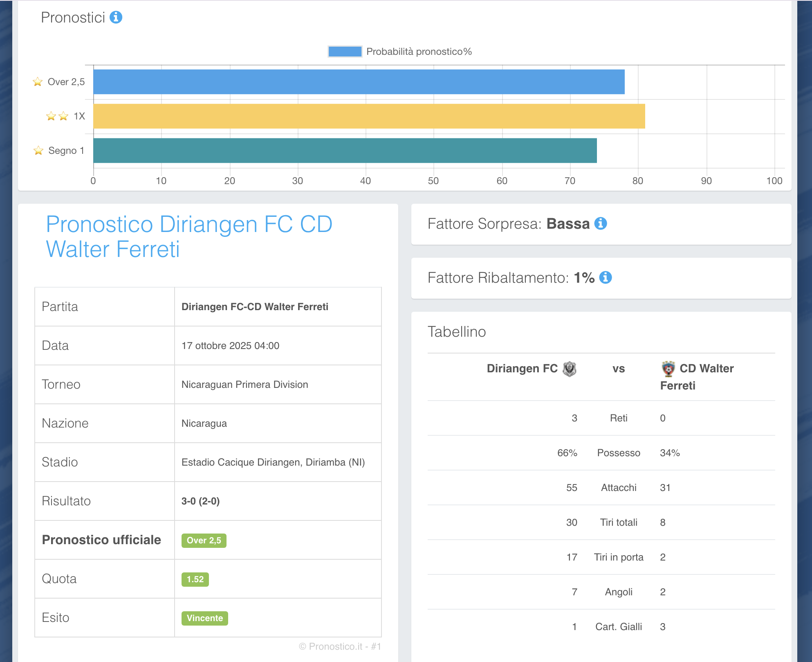Click Diriangen FC team name in Tabellino

(522, 369)
